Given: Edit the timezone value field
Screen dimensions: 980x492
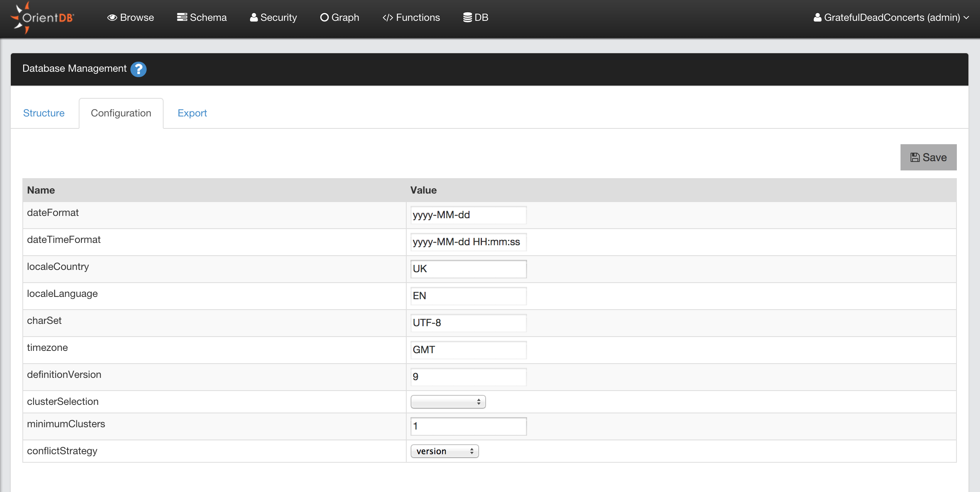Looking at the screenshot, I should pos(468,350).
